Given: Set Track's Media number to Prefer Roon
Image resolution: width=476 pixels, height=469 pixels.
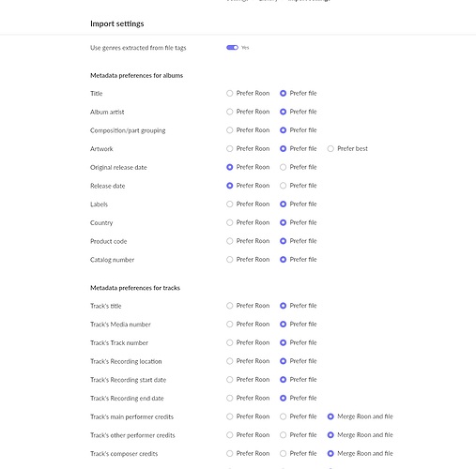Looking at the screenshot, I should point(230,324).
